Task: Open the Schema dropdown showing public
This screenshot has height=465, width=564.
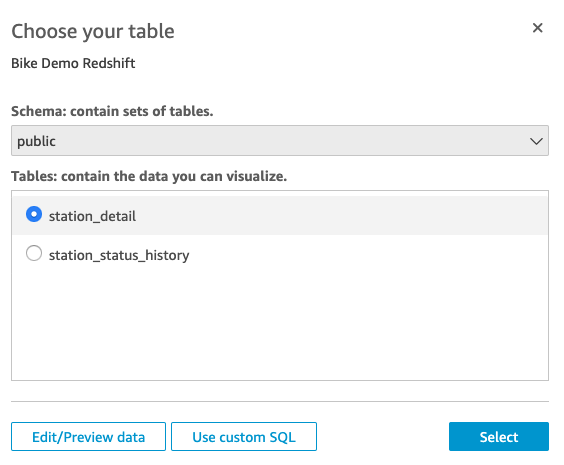Action: pyautogui.click(x=280, y=141)
